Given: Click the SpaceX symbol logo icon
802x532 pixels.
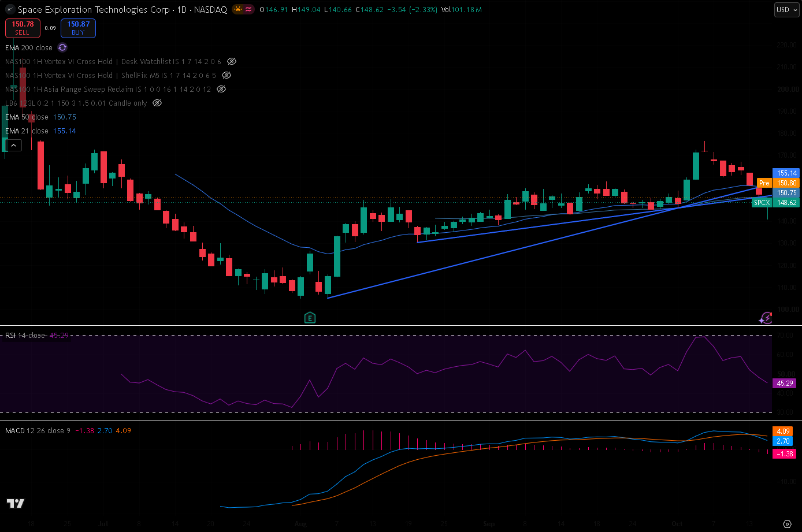Looking at the screenshot, I should [x=10, y=10].
